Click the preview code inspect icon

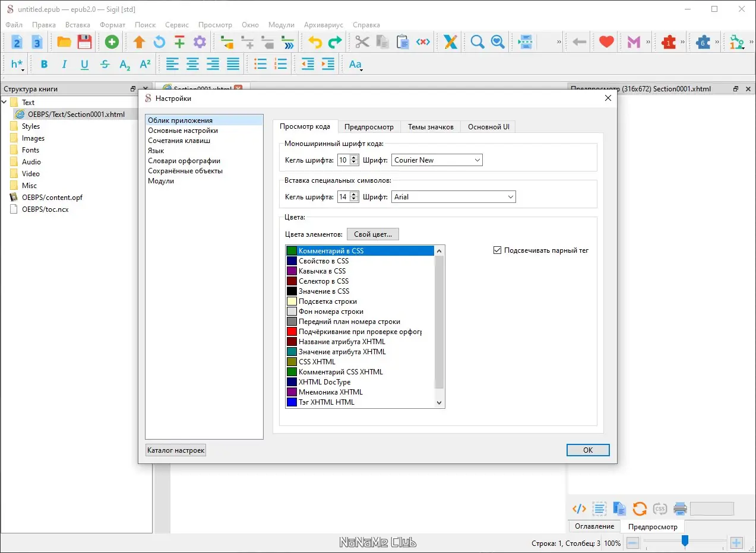(579, 508)
